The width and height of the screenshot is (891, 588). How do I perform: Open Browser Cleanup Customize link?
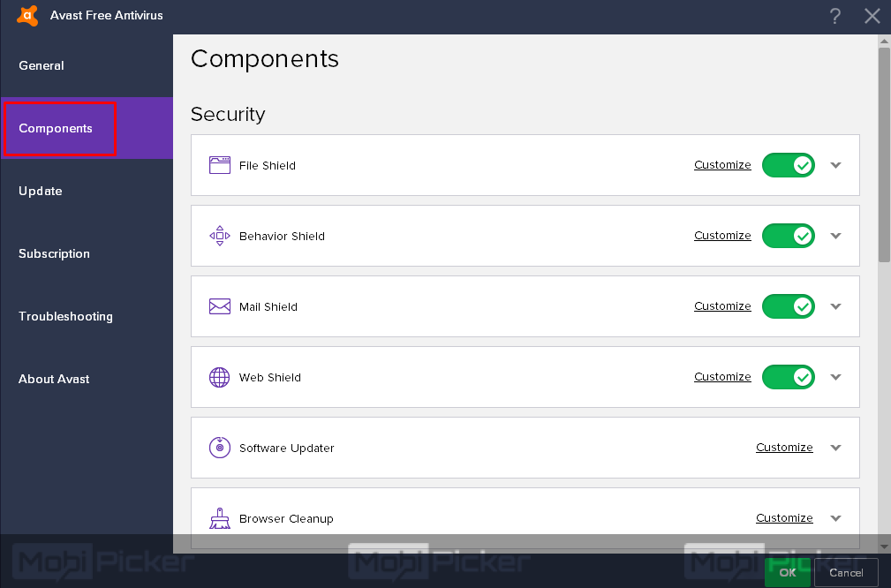[x=784, y=517]
